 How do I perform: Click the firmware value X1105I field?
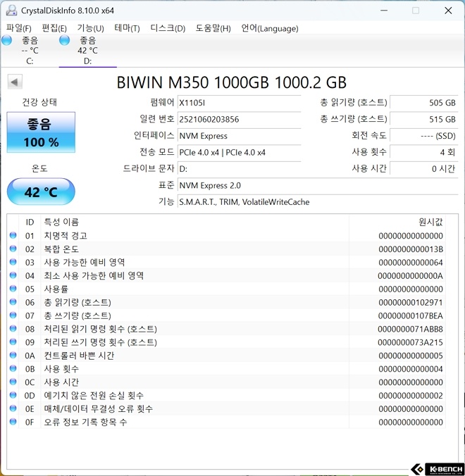pos(238,103)
